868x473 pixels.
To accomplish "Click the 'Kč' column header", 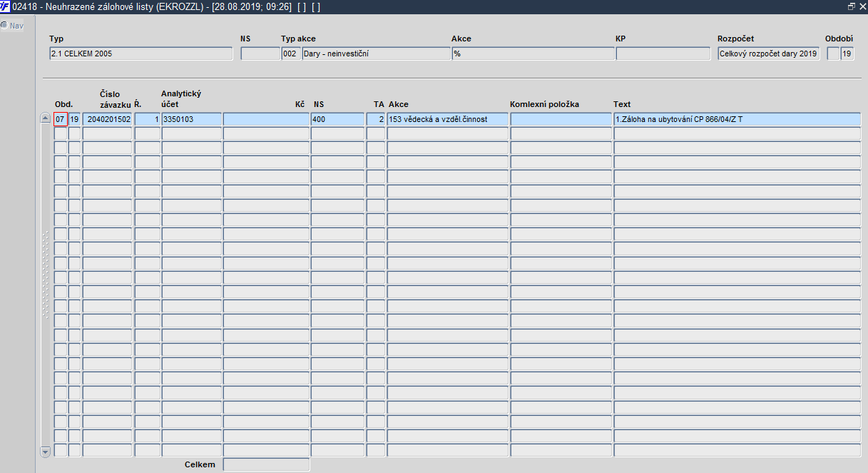I will pyautogui.click(x=300, y=104).
